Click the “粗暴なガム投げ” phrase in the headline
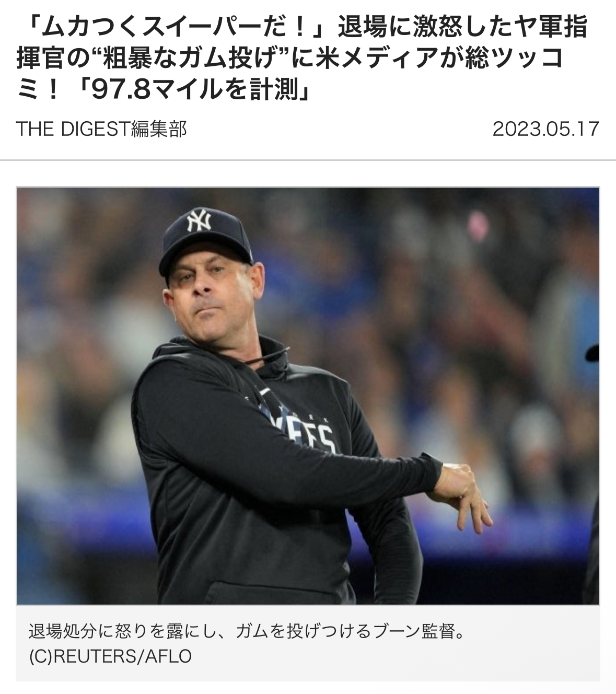Image resolution: width=616 pixels, height=694 pixels. (x=188, y=59)
